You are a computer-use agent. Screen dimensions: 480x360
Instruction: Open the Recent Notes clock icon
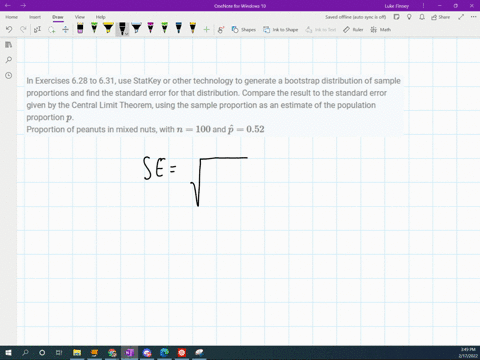pyautogui.click(x=9, y=76)
